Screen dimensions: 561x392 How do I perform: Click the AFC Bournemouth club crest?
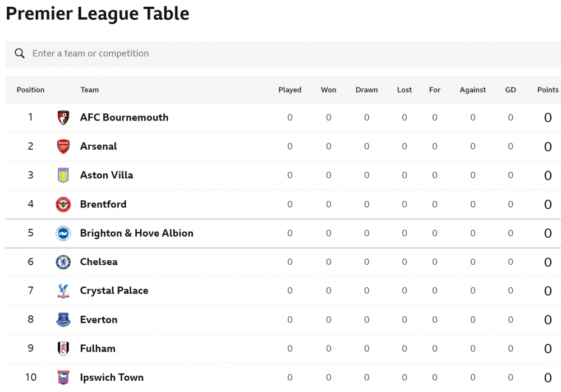[x=63, y=118]
